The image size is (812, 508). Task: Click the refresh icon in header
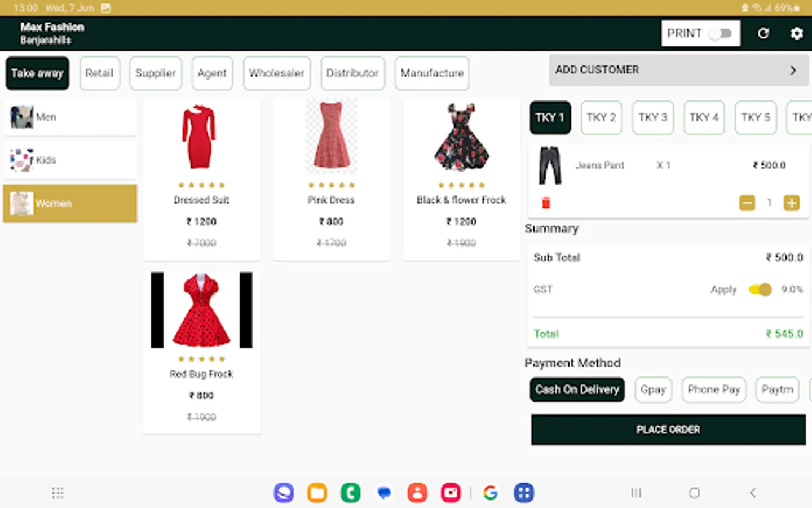(x=763, y=34)
